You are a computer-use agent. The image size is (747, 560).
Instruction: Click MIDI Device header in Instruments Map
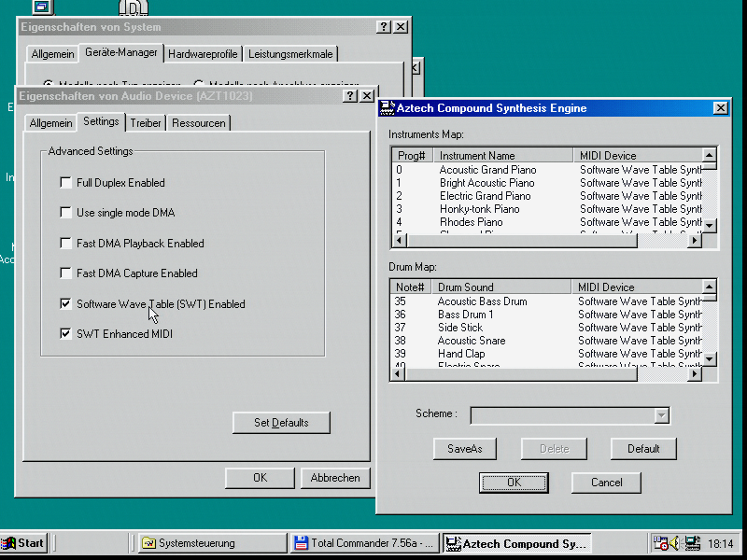coord(638,156)
